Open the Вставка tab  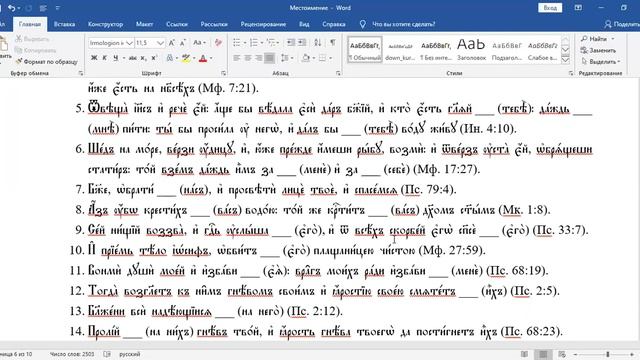64,24
